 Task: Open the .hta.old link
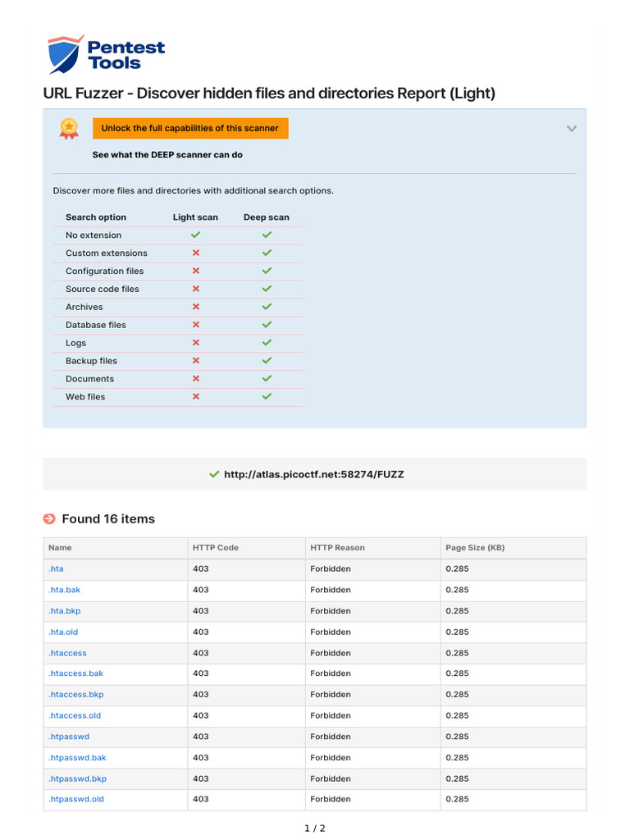(63, 632)
